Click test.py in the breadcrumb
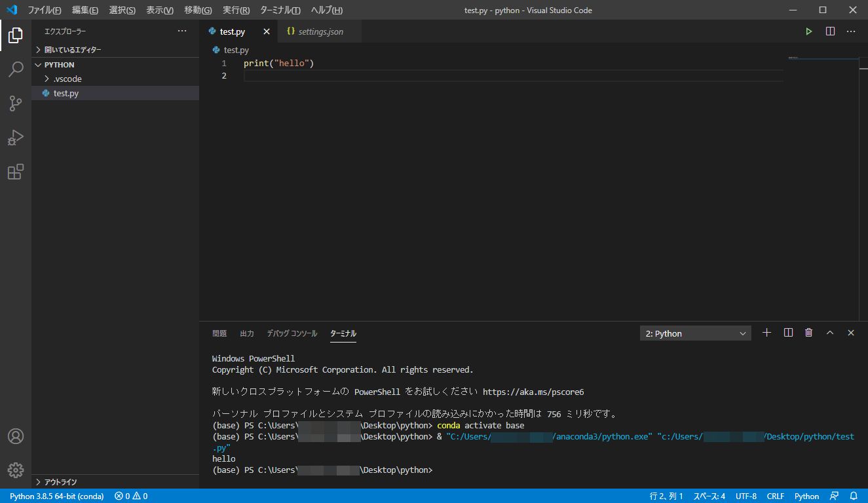 click(236, 50)
